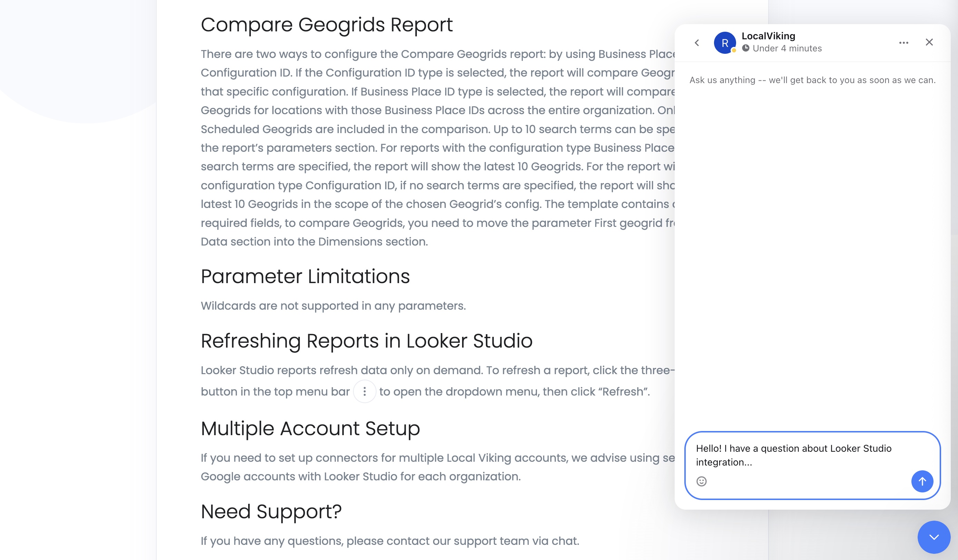
Task: Open the chat three-dot options menu
Action: tap(903, 43)
